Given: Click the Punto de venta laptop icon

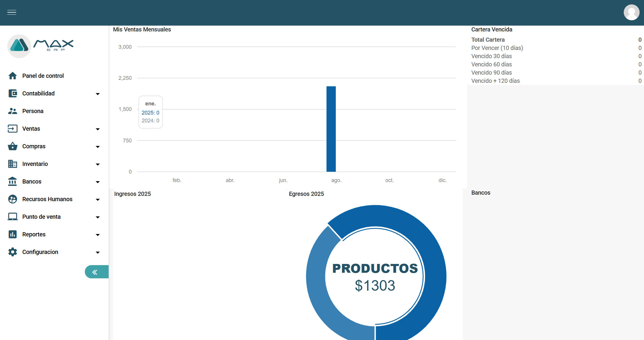Looking at the screenshot, I should 13,217.
